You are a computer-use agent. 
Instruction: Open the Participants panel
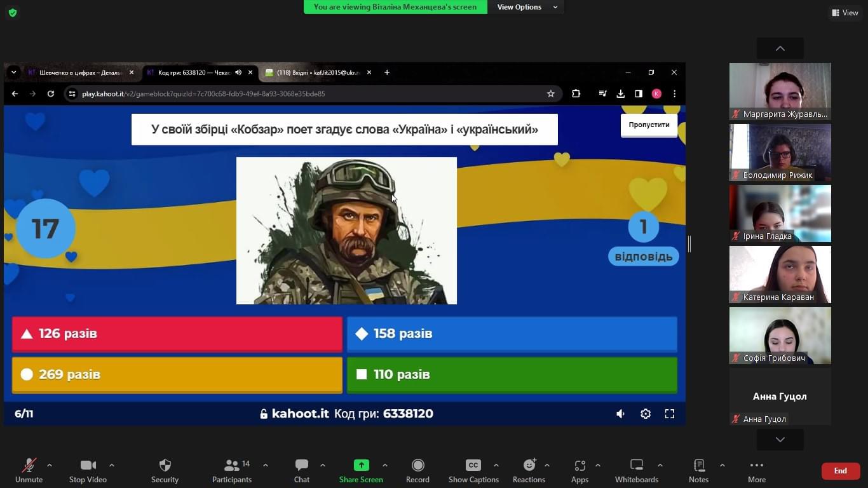(232, 470)
